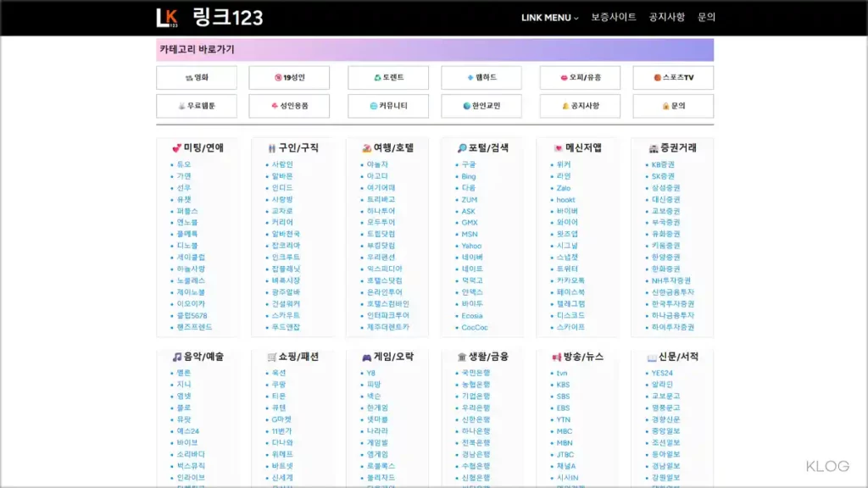Viewport: 868px width, 488px height.
Task: Open the 조선일보 link
Action: [x=665, y=442]
